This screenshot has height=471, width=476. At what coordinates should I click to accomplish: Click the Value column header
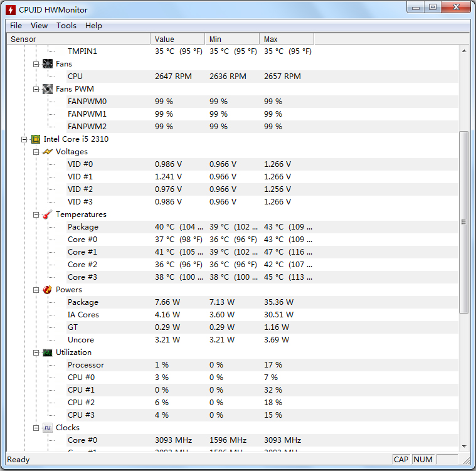(177, 39)
